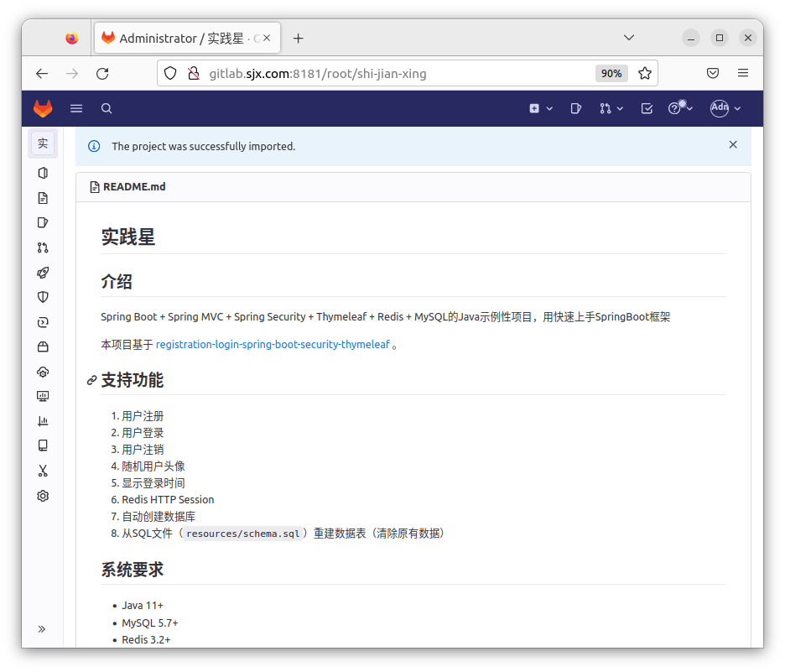Toggle the hamburger main menu in navbar

(x=76, y=108)
